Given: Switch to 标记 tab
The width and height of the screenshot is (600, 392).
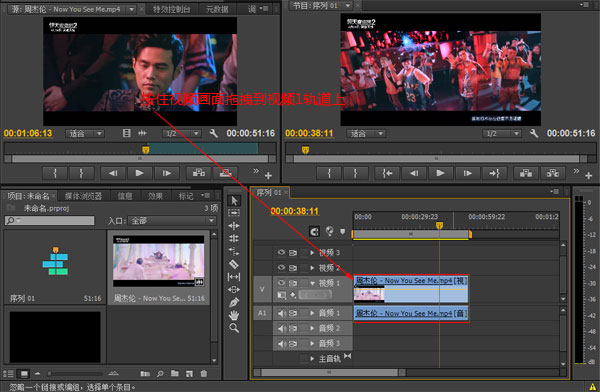Looking at the screenshot, I should (186, 196).
